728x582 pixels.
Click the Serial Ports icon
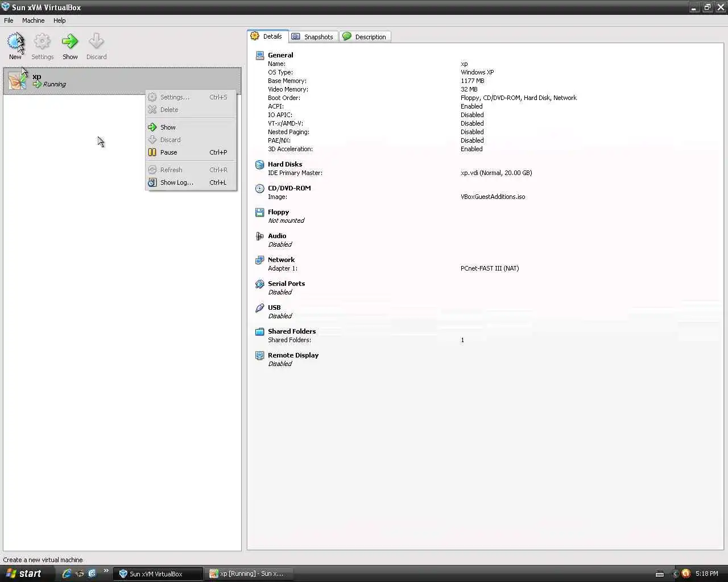point(260,284)
